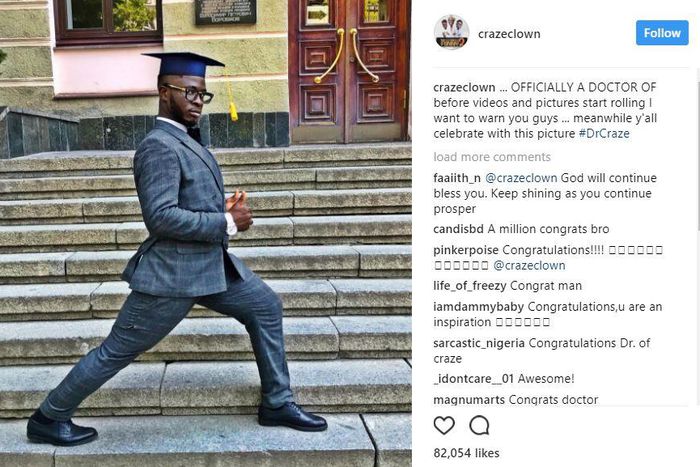
Task: Open crazeclown profile avatar picture
Action: pyautogui.click(x=451, y=32)
